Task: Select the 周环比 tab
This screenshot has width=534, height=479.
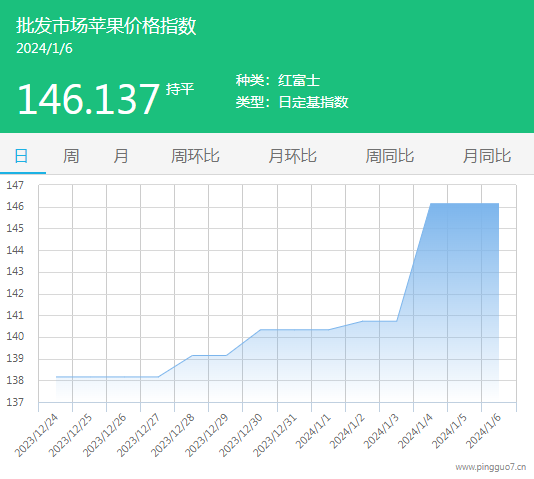Action: [x=195, y=156]
